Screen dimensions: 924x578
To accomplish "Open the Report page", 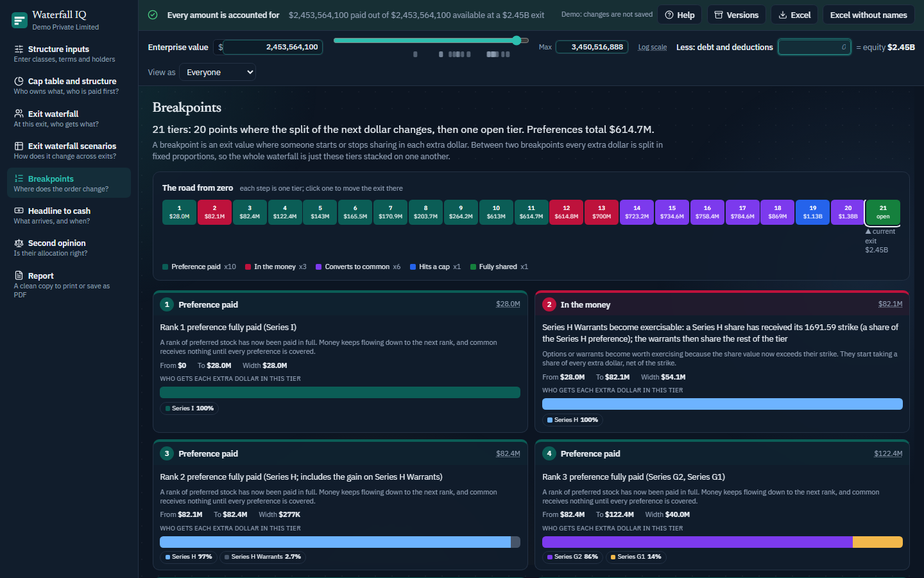I will click(69, 285).
